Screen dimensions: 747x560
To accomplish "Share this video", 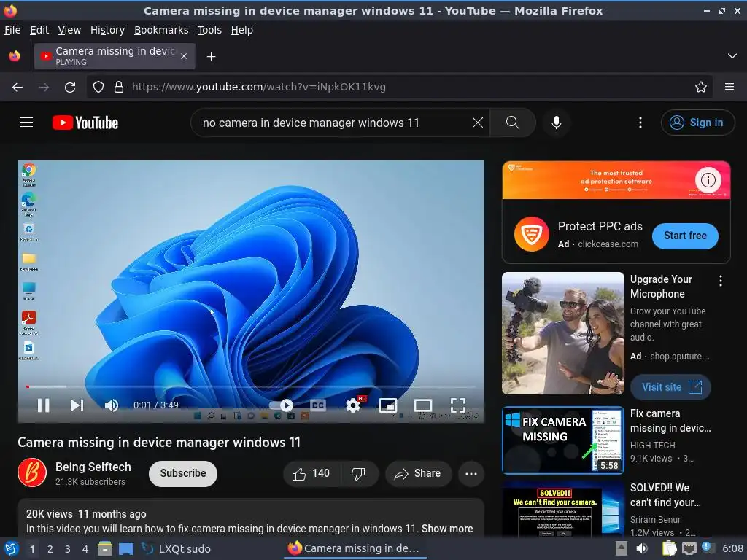I will pos(418,474).
